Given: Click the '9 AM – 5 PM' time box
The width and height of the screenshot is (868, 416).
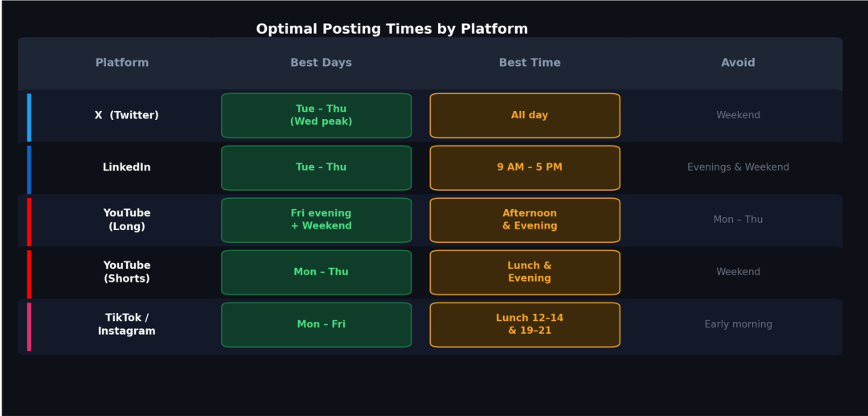Looking at the screenshot, I should pos(525,168).
